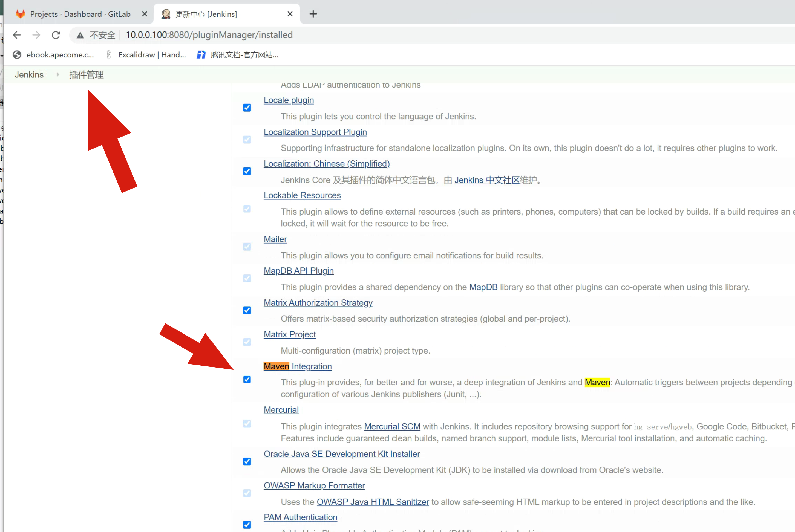This screenshot has width=795, height=532.
Task: Uncheck the Maven Integration checkbox
Action: pos(247,380)
